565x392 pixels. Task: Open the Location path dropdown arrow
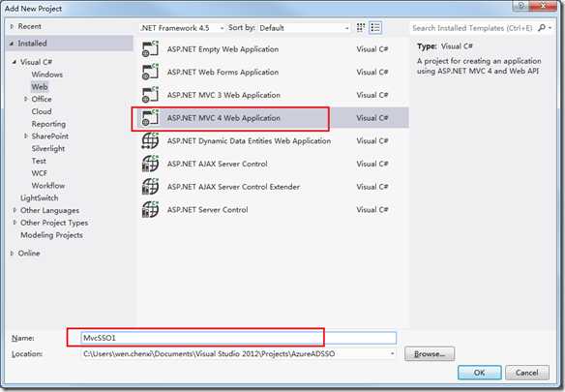[392, 354]
